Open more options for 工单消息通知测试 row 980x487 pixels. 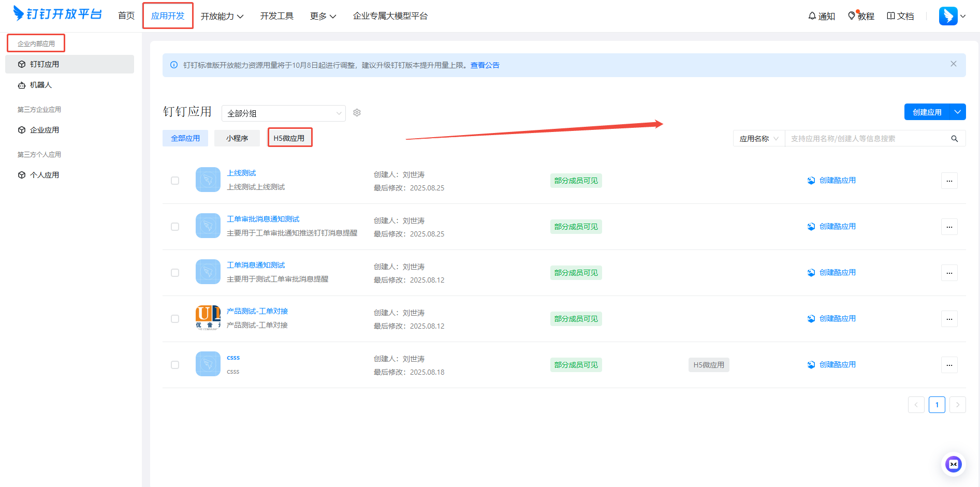point(949,273)
